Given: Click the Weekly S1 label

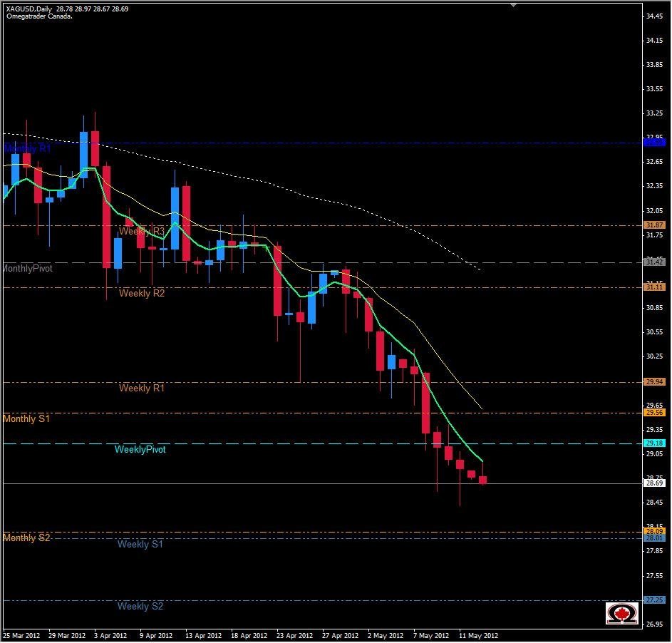Looking at the screenshot, I should pos(140,544).
